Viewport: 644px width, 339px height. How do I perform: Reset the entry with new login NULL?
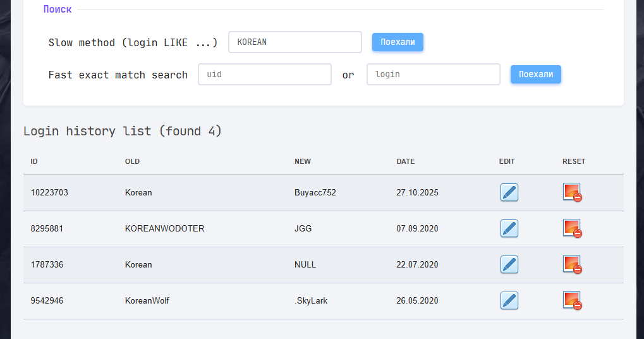click(572, 264)
